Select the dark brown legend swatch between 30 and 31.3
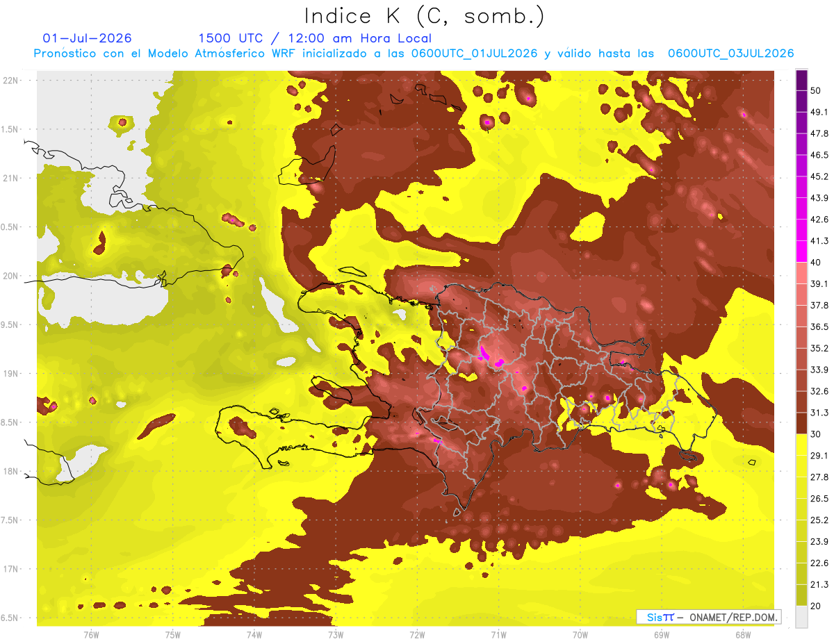The width and height of the screenshot is (834, 644). tap(801, 423)
